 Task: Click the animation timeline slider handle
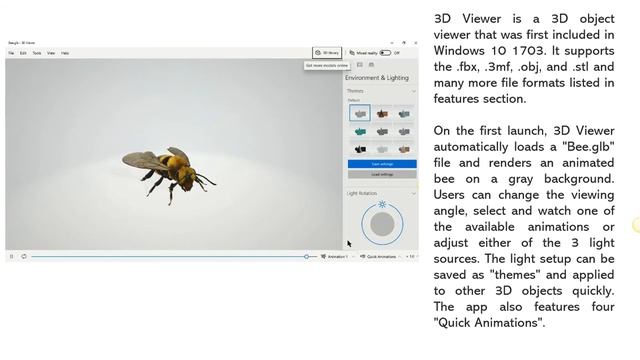click(306, 256)
